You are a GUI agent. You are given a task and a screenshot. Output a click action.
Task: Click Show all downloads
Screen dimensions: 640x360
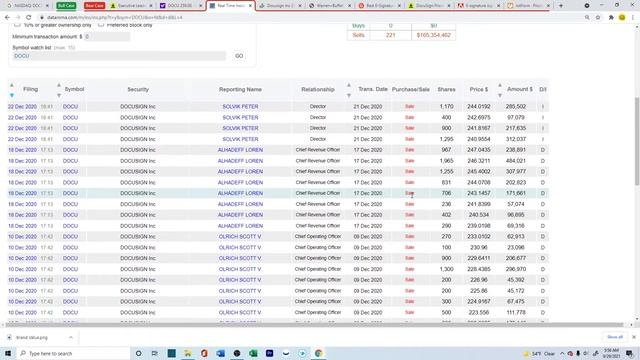[615, 337]
